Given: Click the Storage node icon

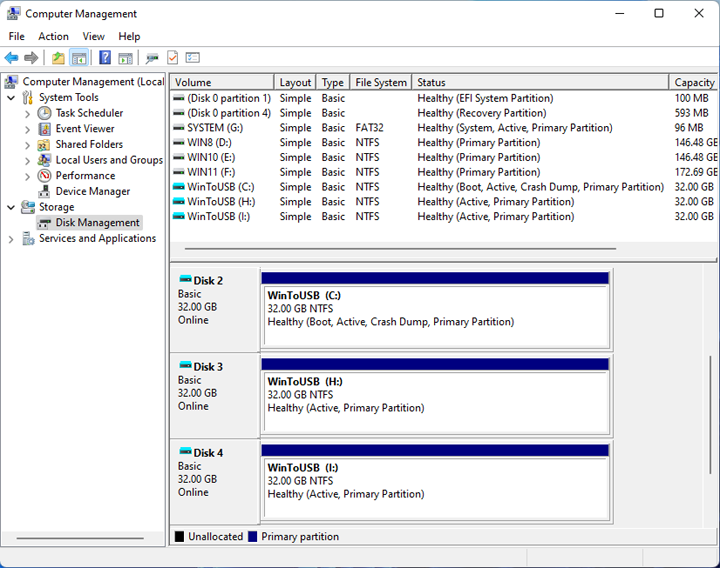Looking at the screenshot, I should pyautogui.click(x=28, y=207).
